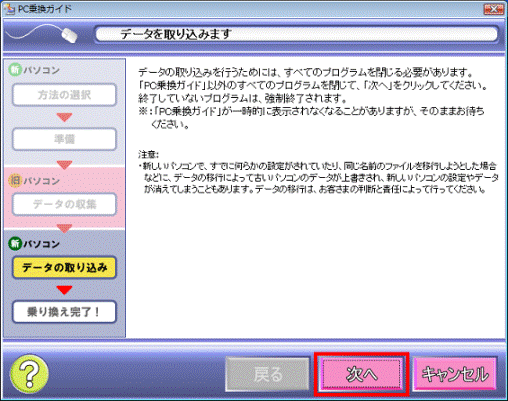Click the grayed-out 戻る (Back) button

(268, 374)
